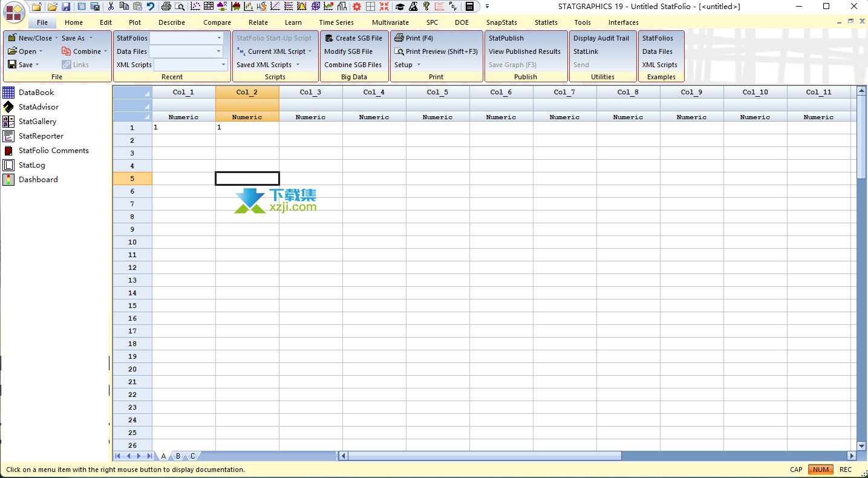Click Print Preview (Shift+F3)

pyautogui.click(x=436, y=51)
